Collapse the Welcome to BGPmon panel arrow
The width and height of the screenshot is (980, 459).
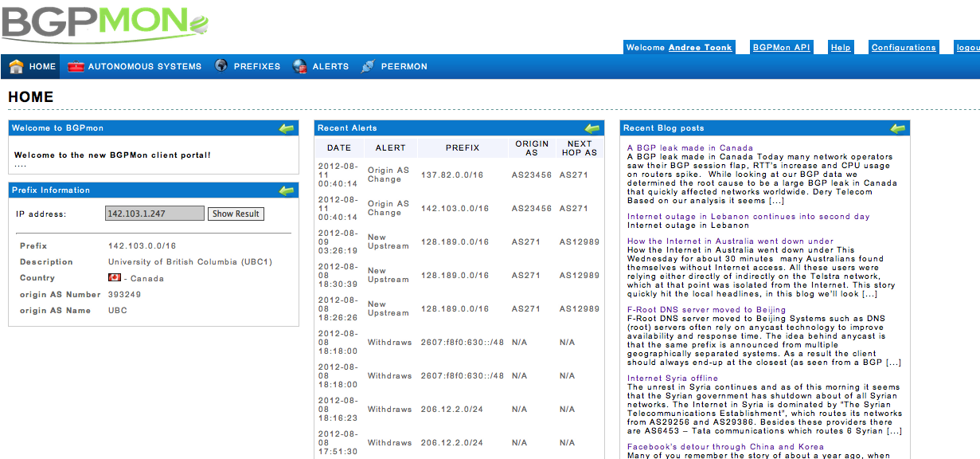[287, 127]
